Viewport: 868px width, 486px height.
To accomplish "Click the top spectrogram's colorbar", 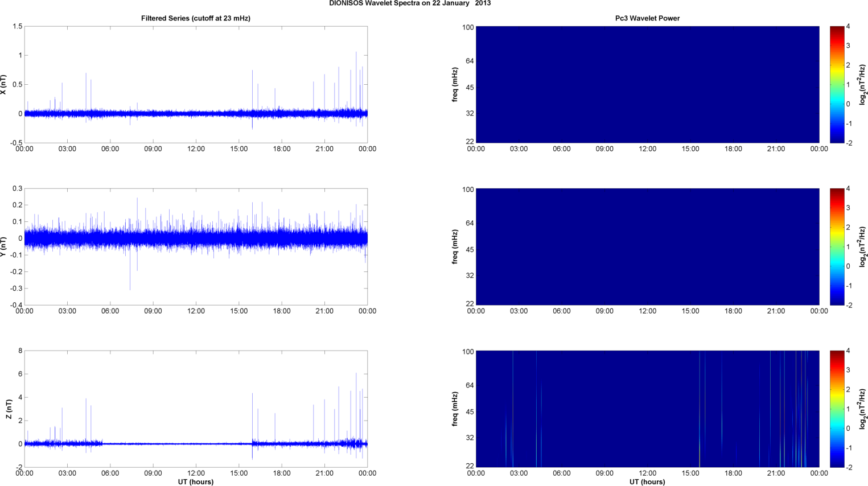I will [837, 84].
